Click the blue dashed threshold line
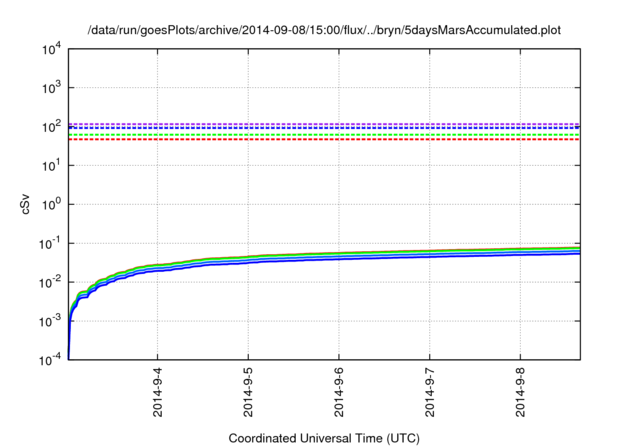Viewport: 640px width, 448px height. (324, 128)
